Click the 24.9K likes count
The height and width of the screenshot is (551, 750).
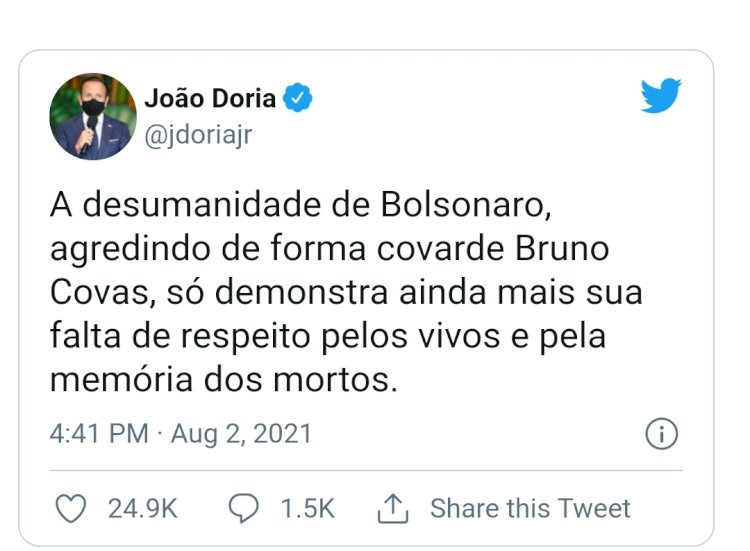(x=143, y=508)
